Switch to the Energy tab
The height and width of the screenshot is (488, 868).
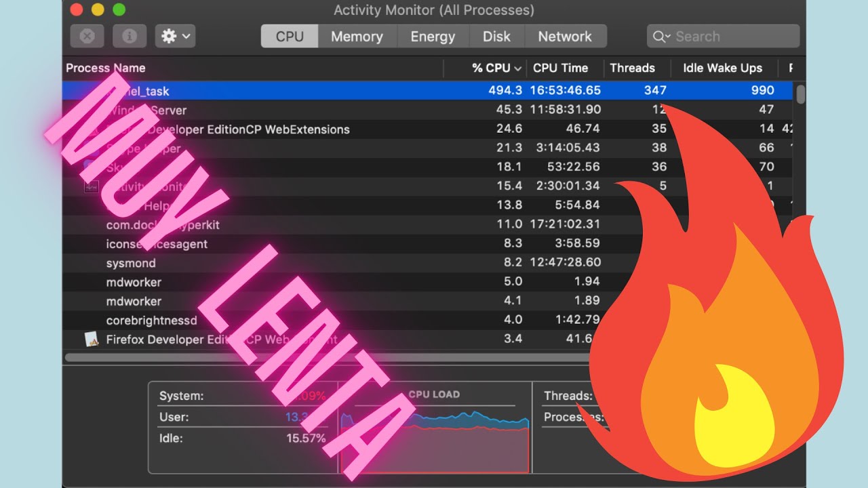coord(433,37)
